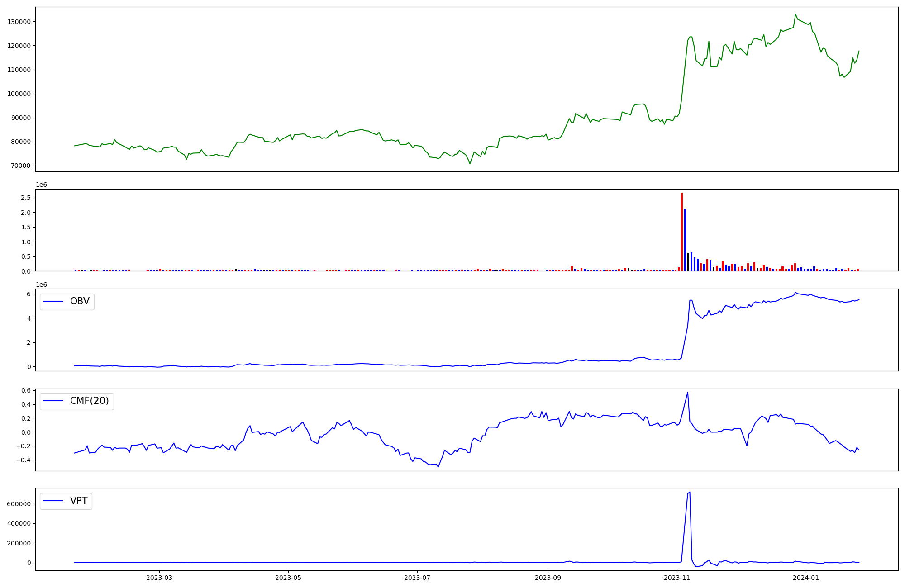
Task: Click the 2.5 volume axis tick label
Action: click(25, 198)
